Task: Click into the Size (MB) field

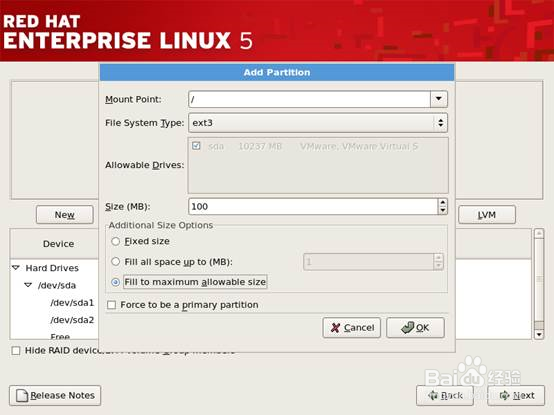Action: click(x=313, y=206)
